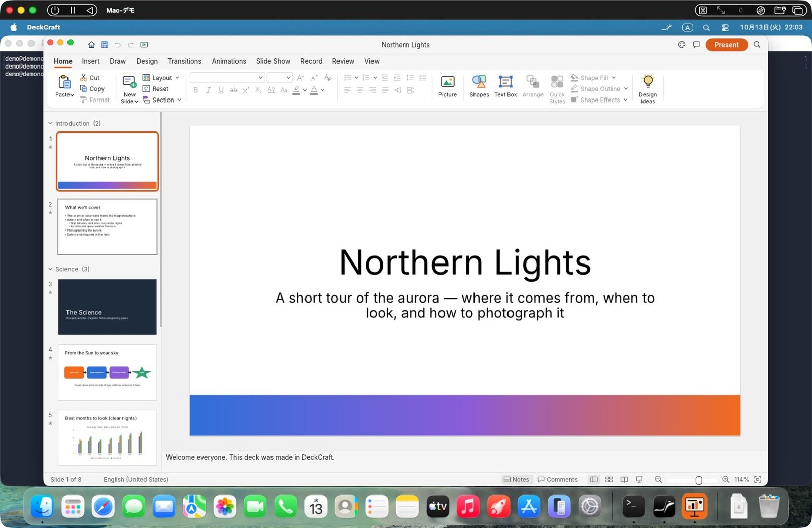The height and width of the screenshot is (528, 812).
Task: Collapse the Science section
Action: [50, 269]
